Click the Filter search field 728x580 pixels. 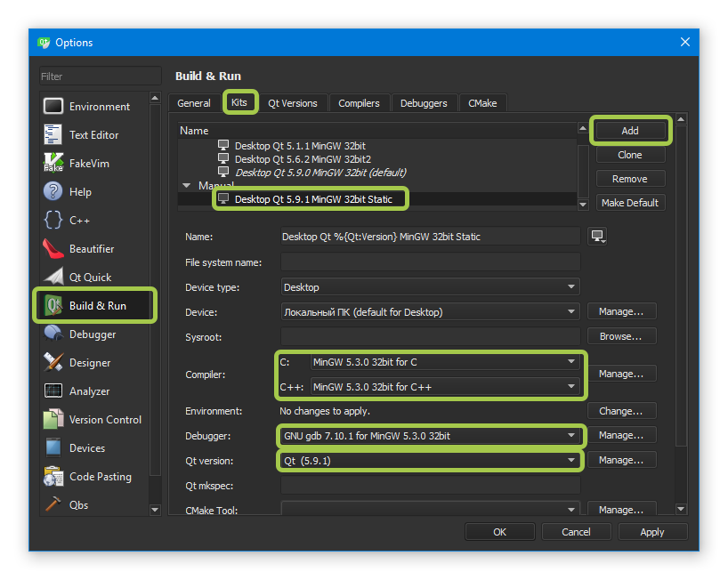[x=101, y=77]
